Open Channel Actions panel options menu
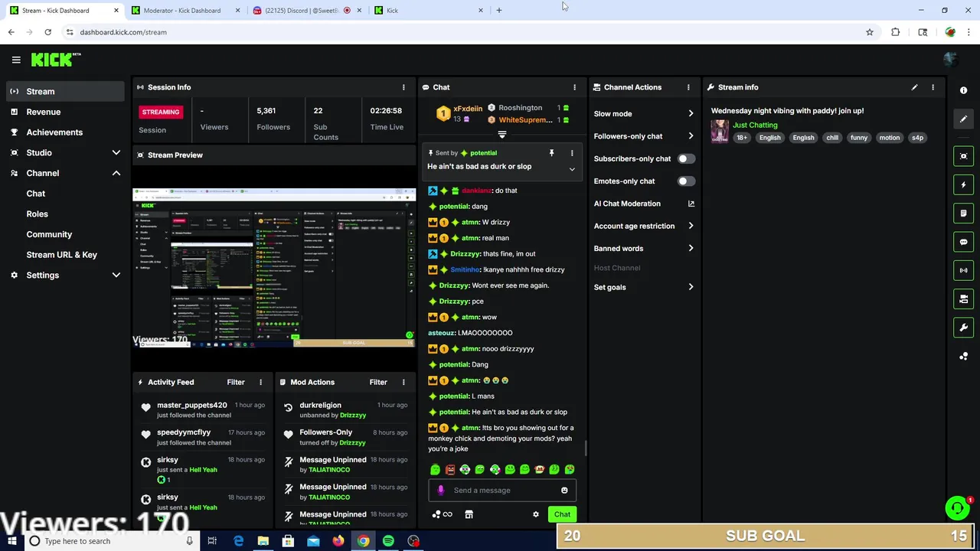Image resolution: width=980 pixels, height=551 pixels. 688,87
